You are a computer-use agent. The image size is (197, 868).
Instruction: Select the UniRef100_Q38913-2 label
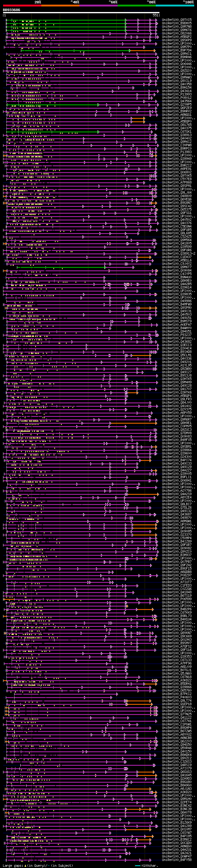click(179, 253)
